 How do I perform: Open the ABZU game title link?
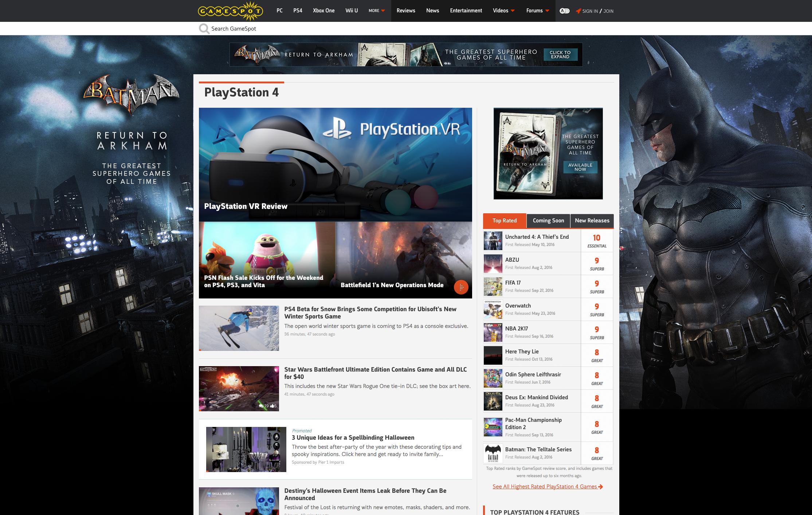tap(512, 260)
